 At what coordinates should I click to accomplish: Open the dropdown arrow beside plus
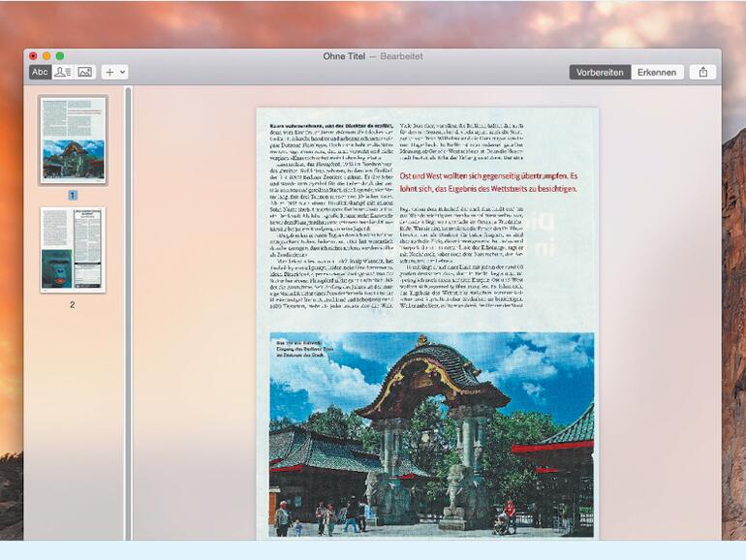pyautogui.click(x=122, y=72)
